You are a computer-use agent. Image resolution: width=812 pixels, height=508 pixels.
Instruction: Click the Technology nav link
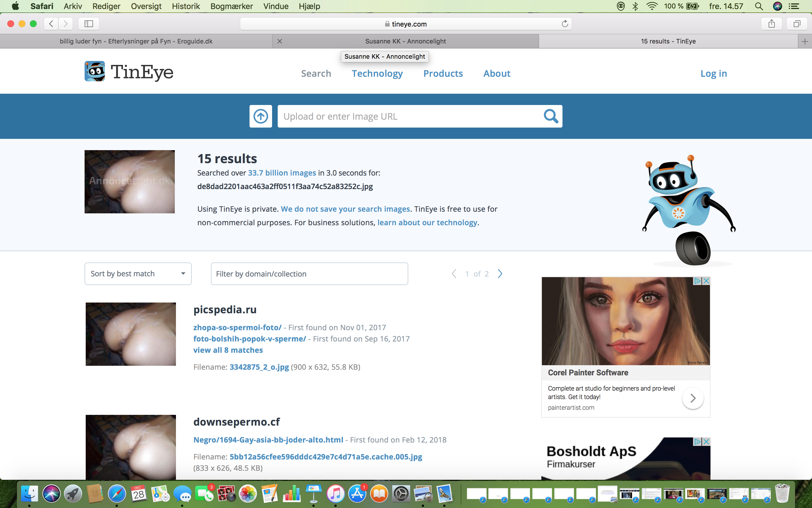[x=377, y=74]
